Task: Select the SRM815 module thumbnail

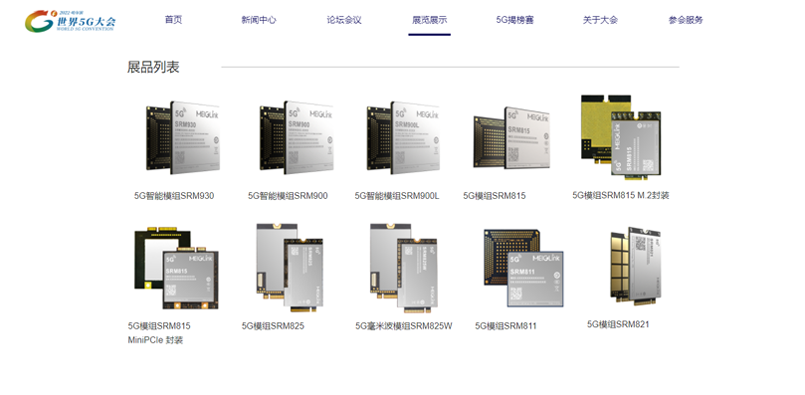Action: [x=511, y=138]
